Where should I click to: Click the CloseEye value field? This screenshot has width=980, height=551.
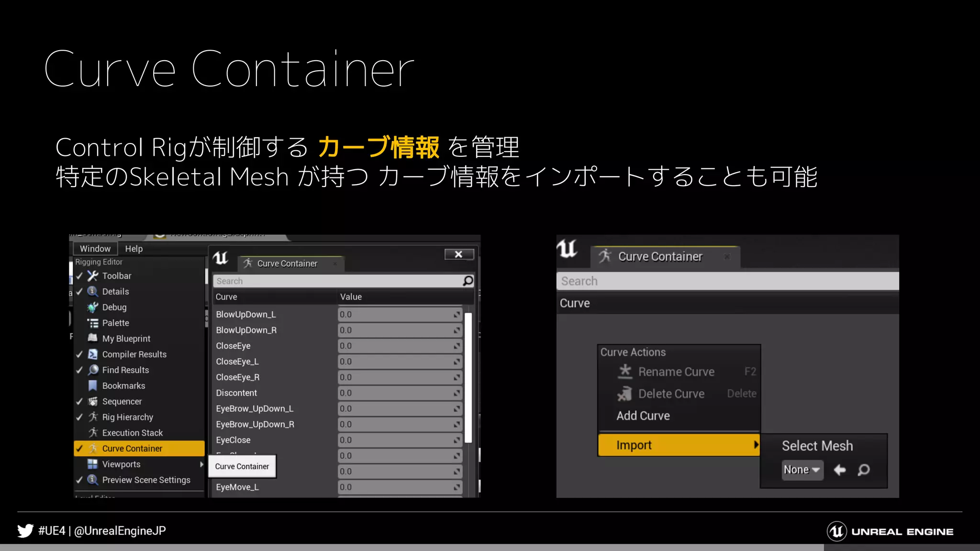[400, 346]
